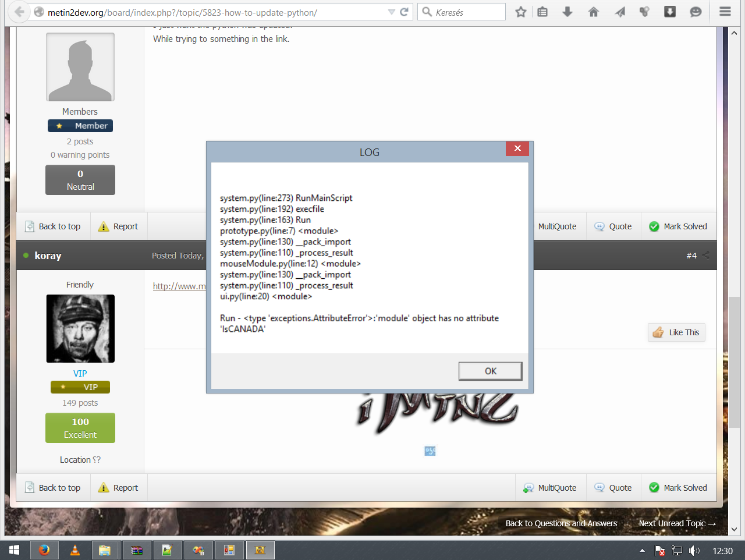Click inside the Keresés search field
Image resolution: width=745 pixels, height=560 pixels.
[x=466, y=12]
